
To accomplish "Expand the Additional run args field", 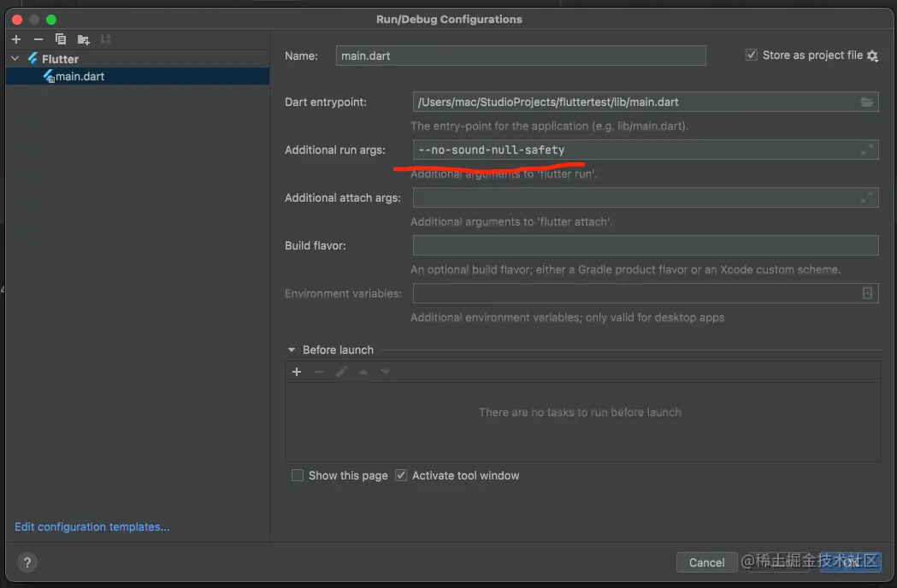I will (867, 150).
